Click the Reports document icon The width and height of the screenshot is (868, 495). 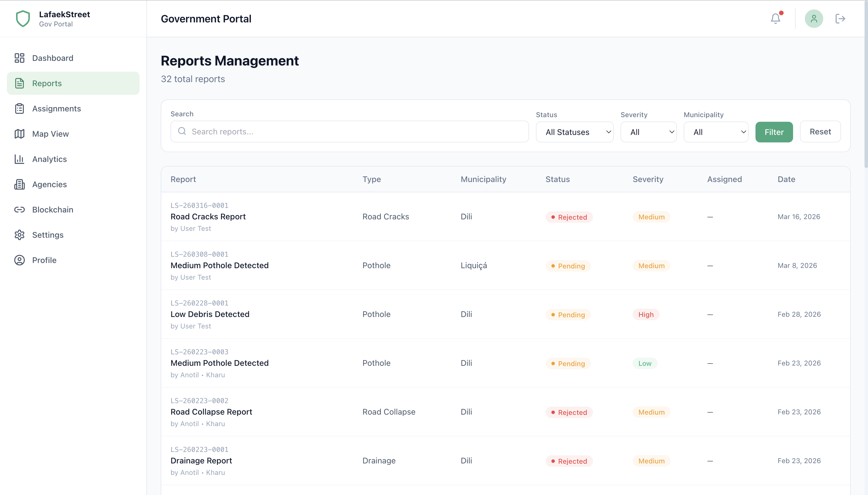point(19,83)
